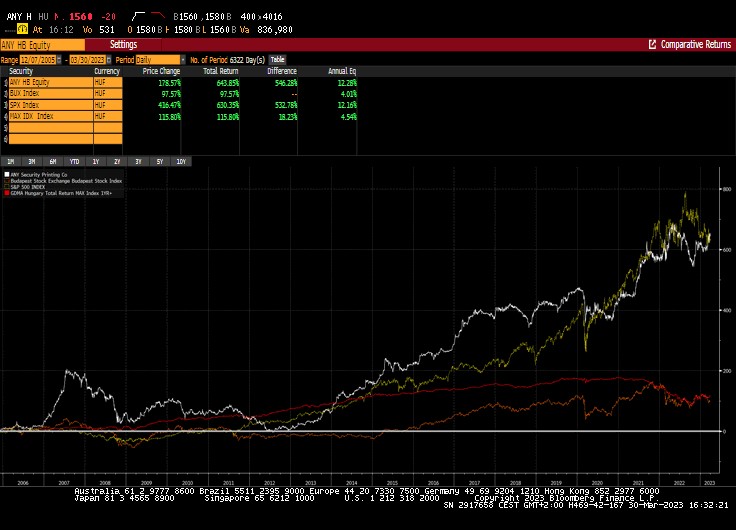Open the range end date dropdown arrow
736x530 pixels.
coord(109,60)
